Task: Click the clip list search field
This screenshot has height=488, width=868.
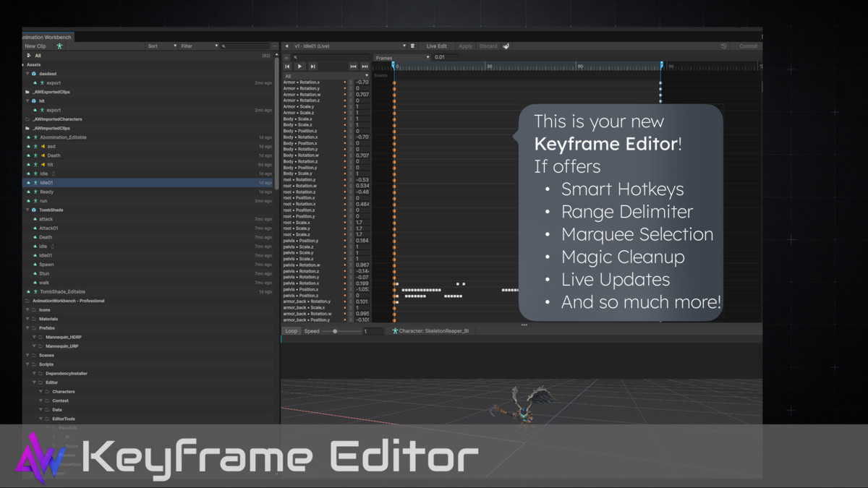Action: [246, 46]
